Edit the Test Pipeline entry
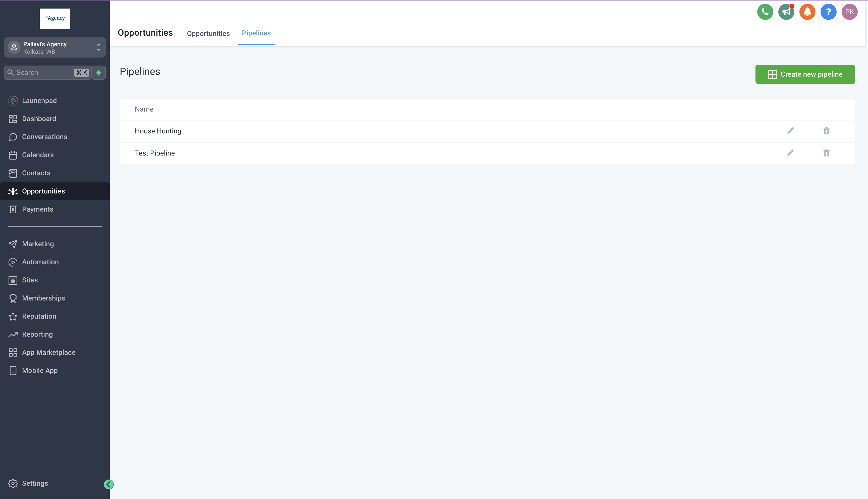The height and width of the screenshot is (499, 868). coord(790,153)
